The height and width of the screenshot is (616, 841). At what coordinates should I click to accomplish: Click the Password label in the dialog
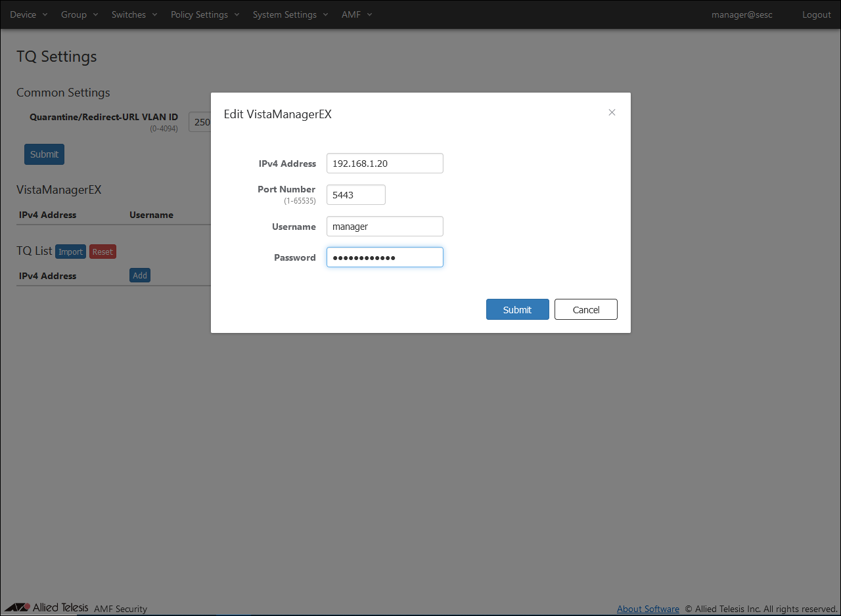295,257
